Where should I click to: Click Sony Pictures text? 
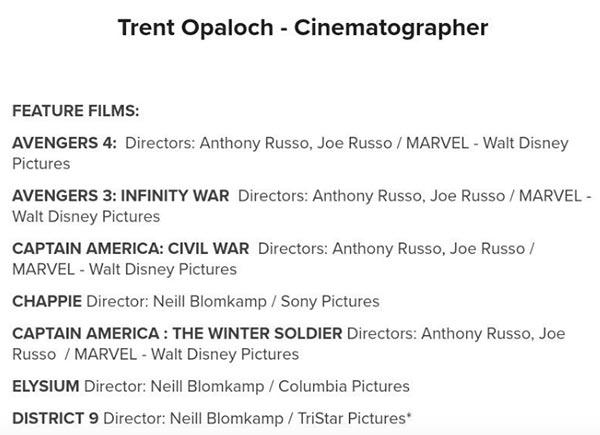(330, 301)
